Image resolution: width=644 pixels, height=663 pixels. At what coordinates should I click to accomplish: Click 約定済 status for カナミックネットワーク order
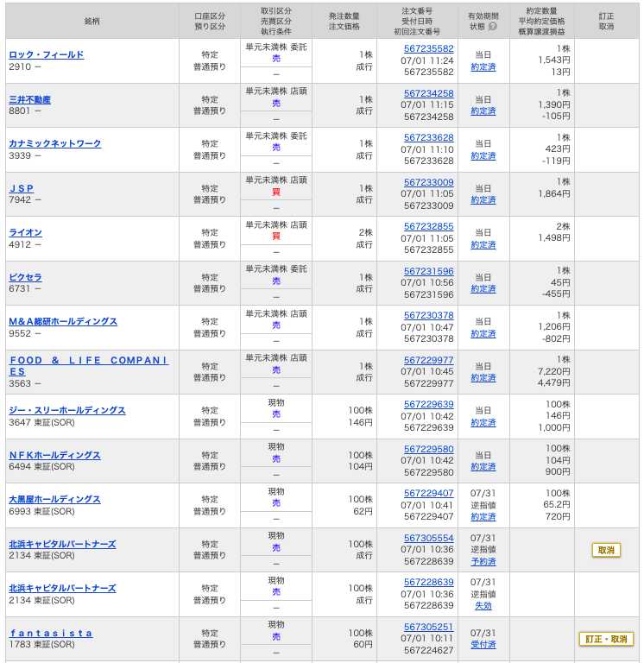point(483,155)
